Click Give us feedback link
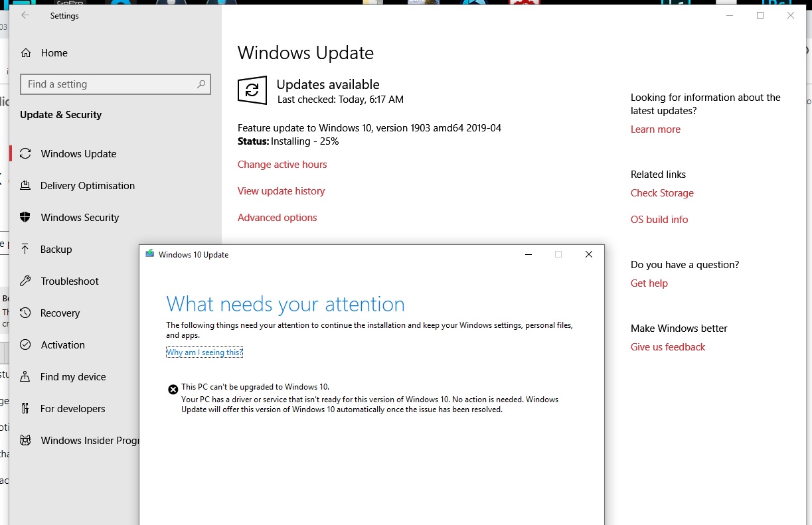The image size is (812, 525). (668, 347)
